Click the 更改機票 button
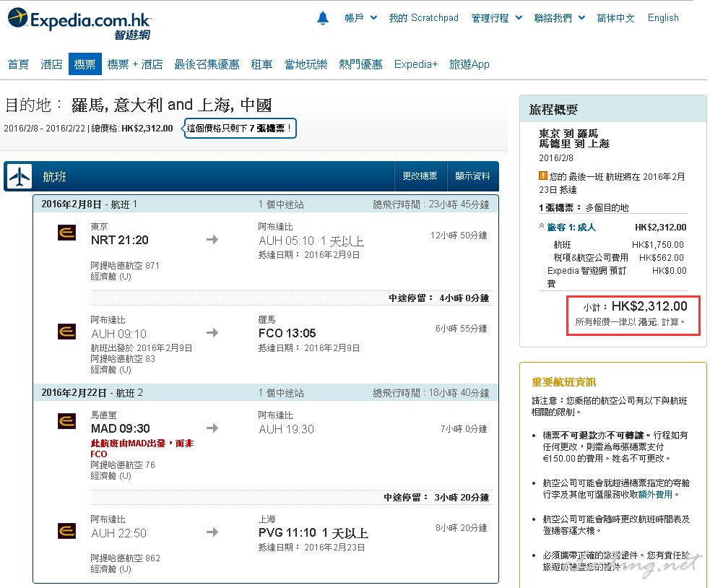The height and width of the screenshot is (588, 710). pos(420,176)
